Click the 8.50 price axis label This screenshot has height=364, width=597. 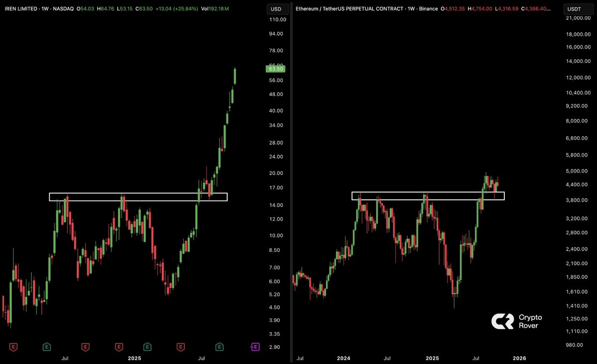(274, 250)
